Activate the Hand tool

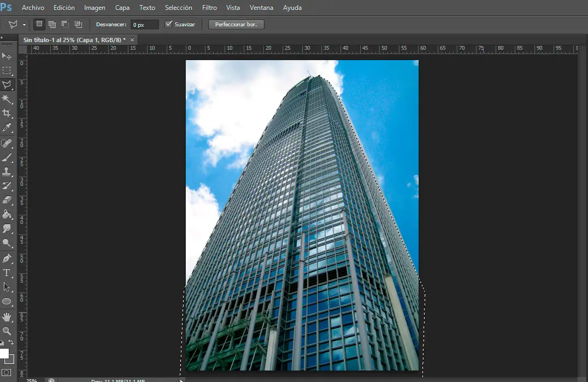point(7,316)
